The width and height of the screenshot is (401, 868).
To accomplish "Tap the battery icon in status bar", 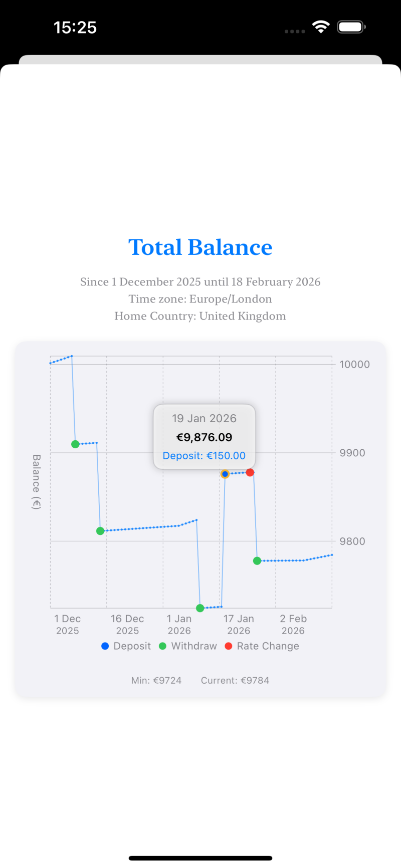I will pyautogui.click(x=351, y=27).
